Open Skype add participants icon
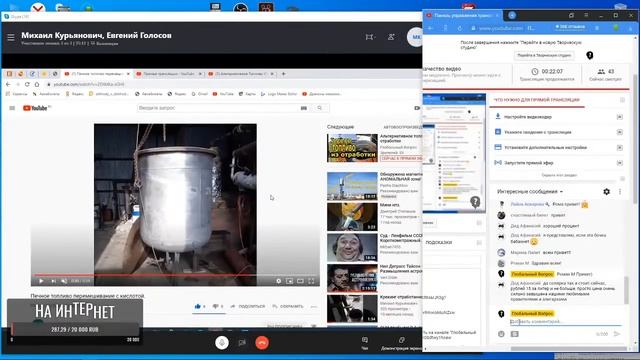 391,37
